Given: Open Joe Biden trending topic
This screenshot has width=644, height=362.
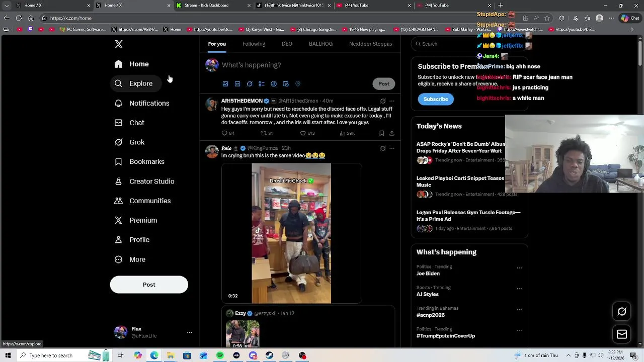Looking at the screenshot, I should pos(428,274).
